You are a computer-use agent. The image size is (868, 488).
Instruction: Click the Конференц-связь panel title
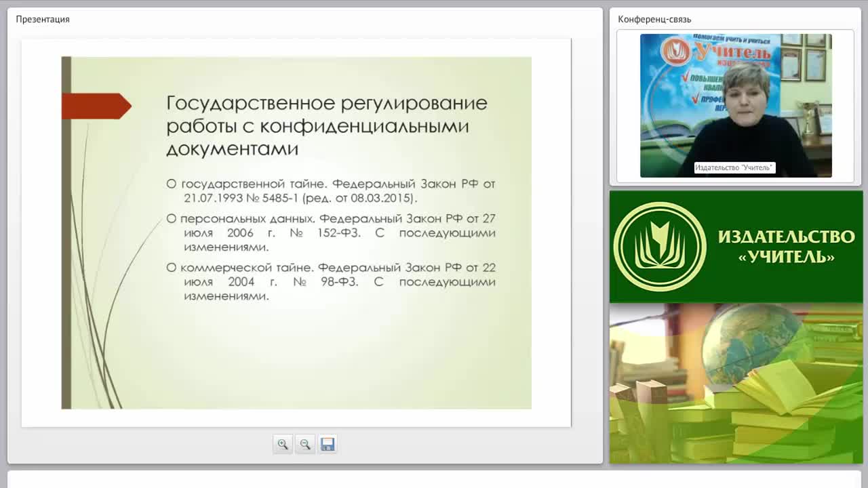click(654, 19)
